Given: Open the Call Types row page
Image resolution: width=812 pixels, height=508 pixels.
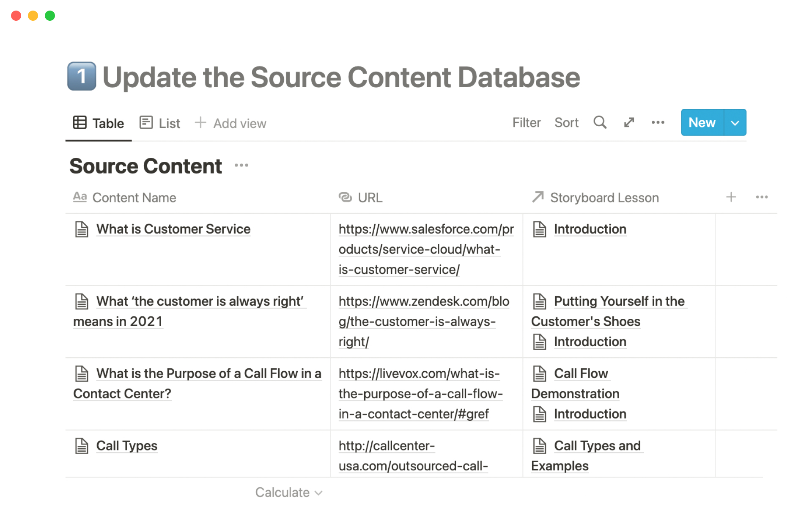Looking at the screenshot, I should [x=126, y=446].
